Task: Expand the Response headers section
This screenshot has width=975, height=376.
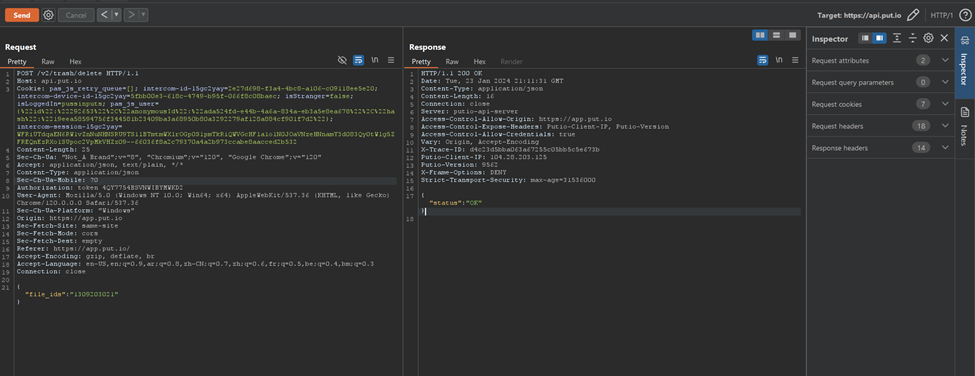Action: coord(880,148)
